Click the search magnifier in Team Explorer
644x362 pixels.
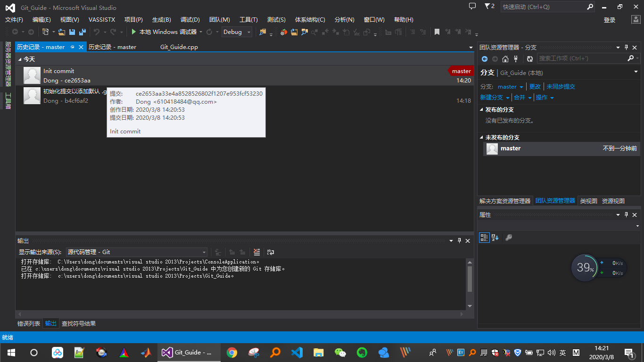(631, 58)
